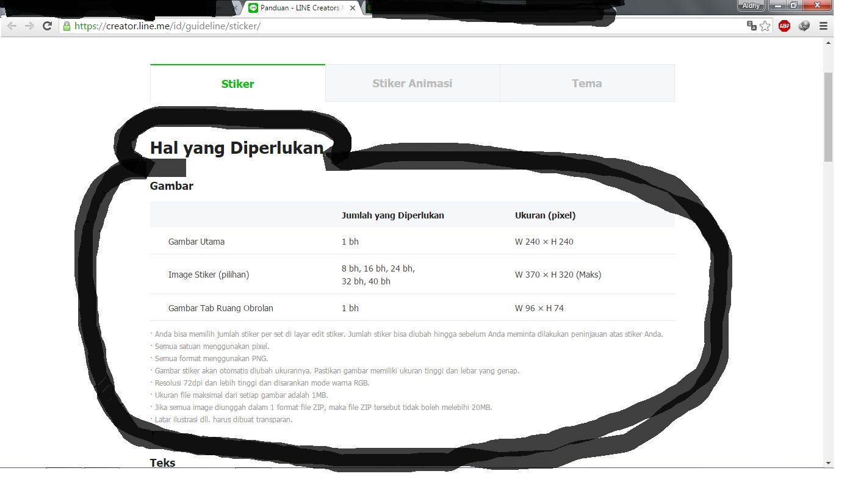Click the scrollbar down arrow

(x=828, y=463)
